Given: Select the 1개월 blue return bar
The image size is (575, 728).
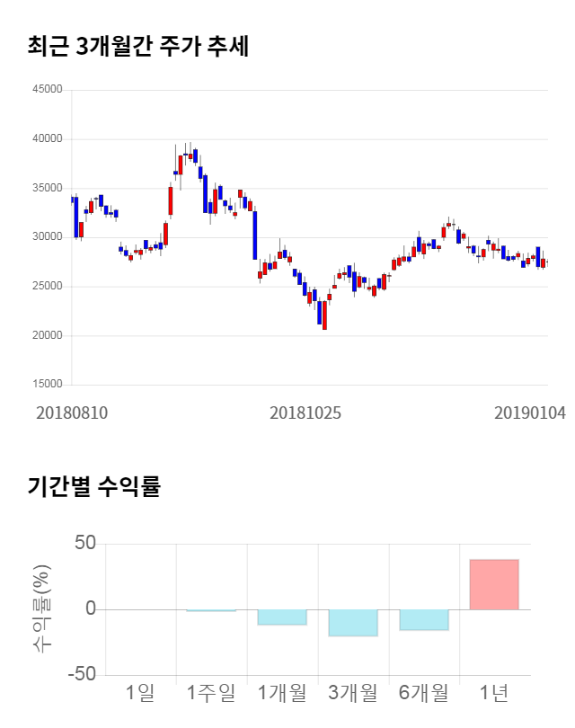Looking at the screenshot, I should [x=282, y=617].
